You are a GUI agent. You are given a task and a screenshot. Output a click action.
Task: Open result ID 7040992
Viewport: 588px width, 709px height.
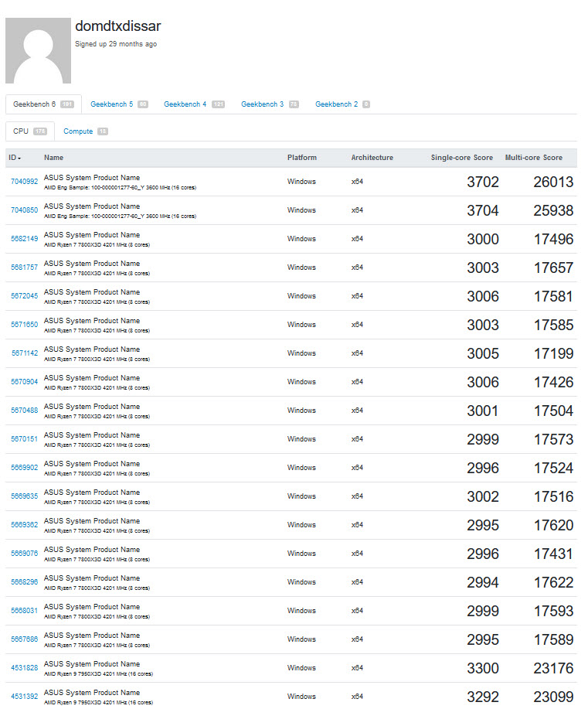coord(25,182)
